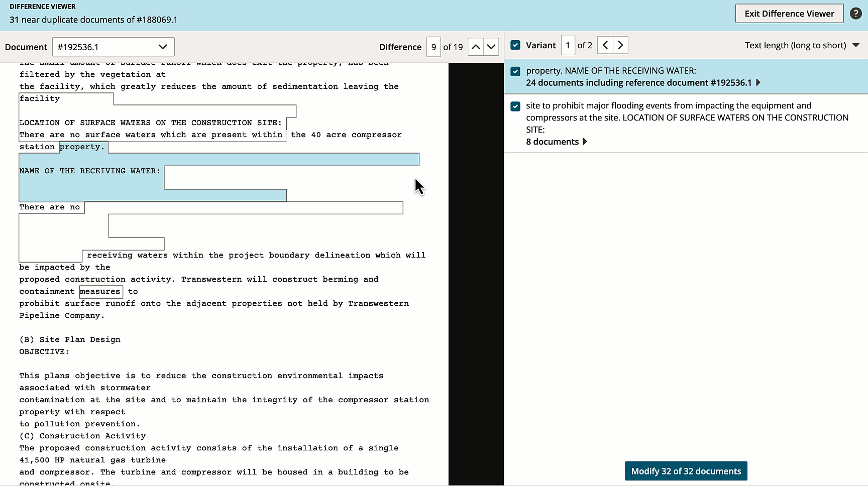Edit the Difference number field

click(x=433, y=47)
